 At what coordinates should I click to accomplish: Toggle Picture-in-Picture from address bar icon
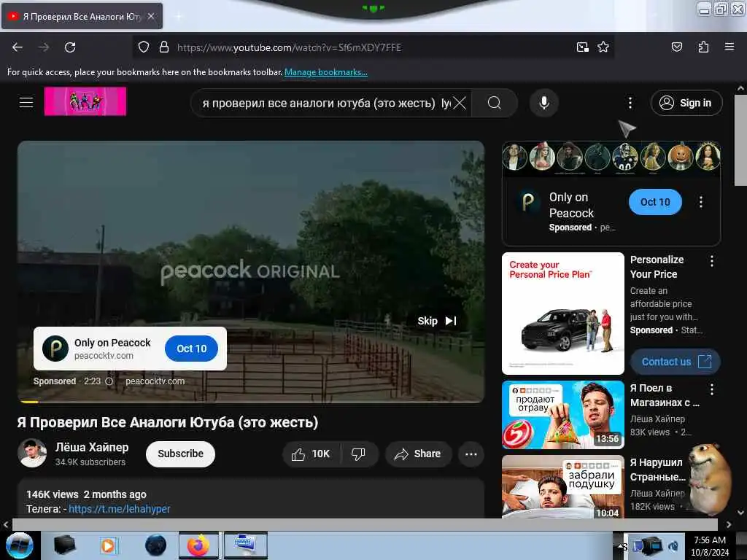coord(582,47)
